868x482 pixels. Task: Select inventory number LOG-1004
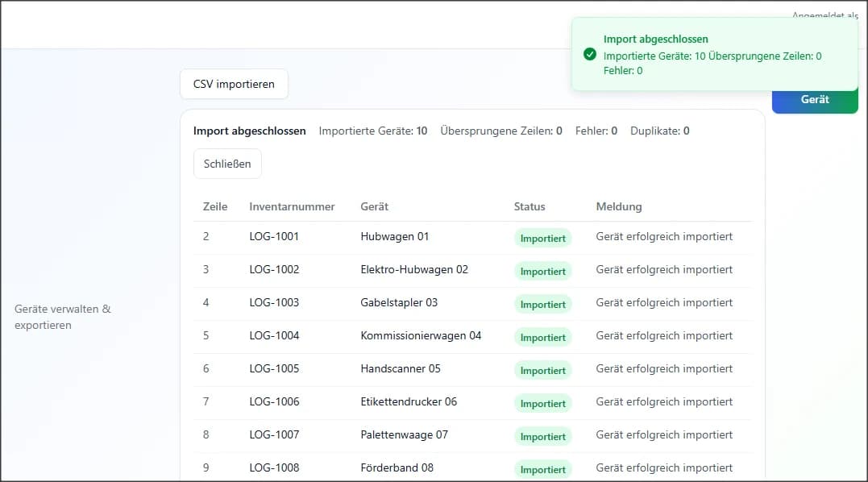coord(274,336)
